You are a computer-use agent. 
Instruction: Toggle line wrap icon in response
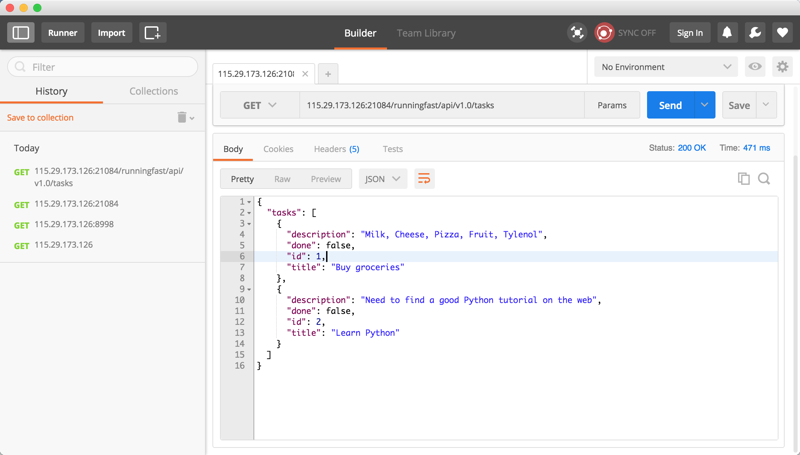tap(424, 179)
